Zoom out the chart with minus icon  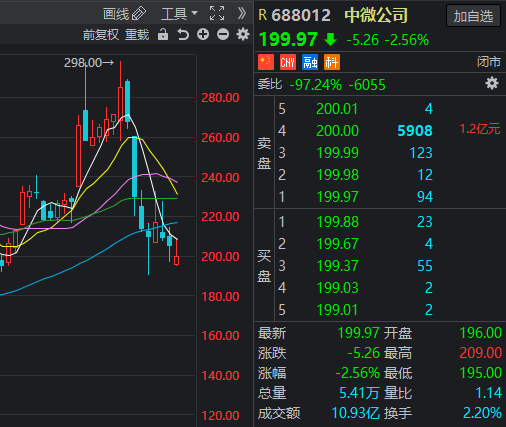pos(223,34)
